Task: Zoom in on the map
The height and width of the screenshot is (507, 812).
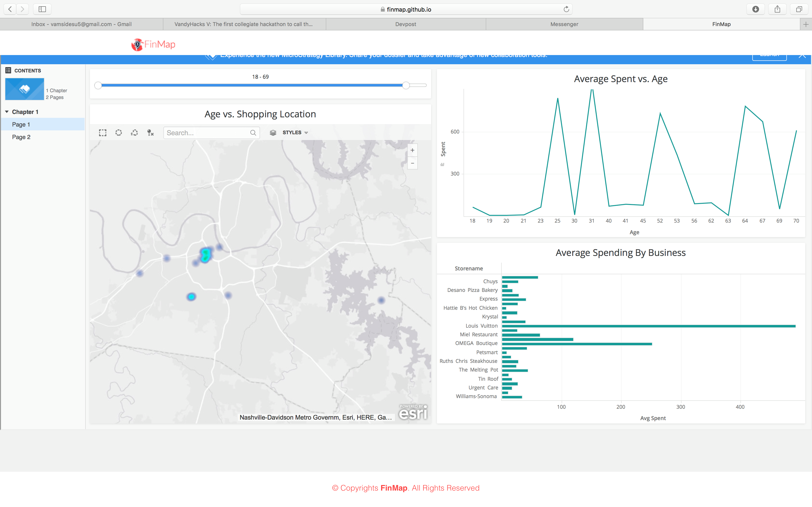Action: point(412,150)
